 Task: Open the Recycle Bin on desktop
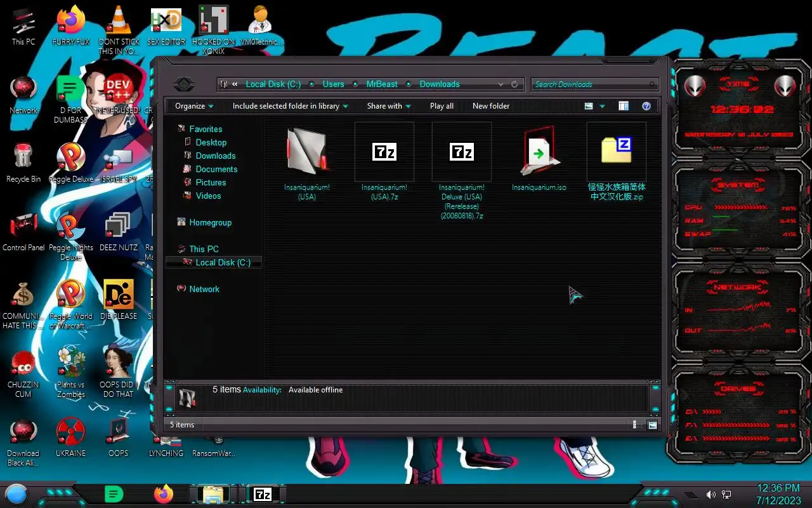tap(23, 163)
